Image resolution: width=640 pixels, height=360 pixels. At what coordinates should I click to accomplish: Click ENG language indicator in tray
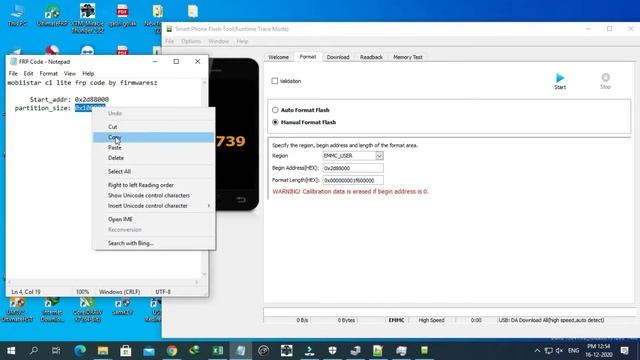point(573,351)
